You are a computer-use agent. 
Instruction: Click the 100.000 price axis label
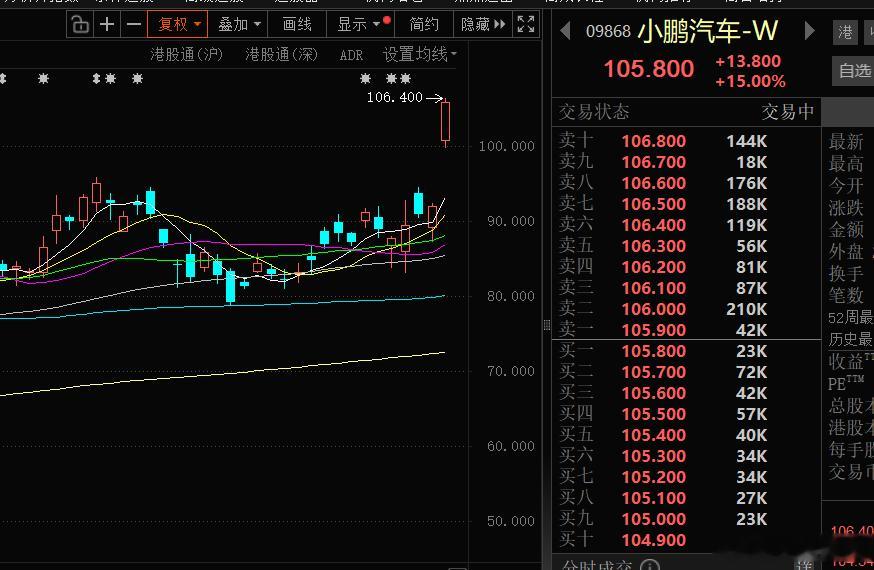click(506, 147)
